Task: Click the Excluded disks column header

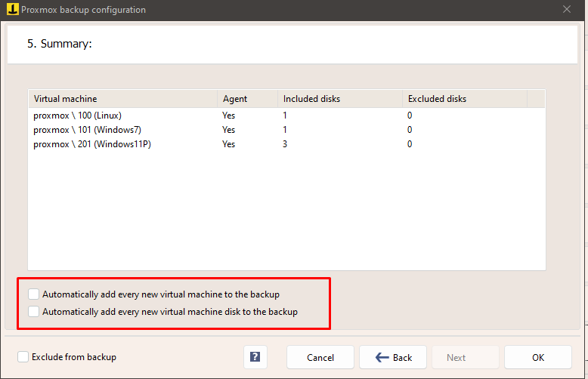Action: pos(463,99)
